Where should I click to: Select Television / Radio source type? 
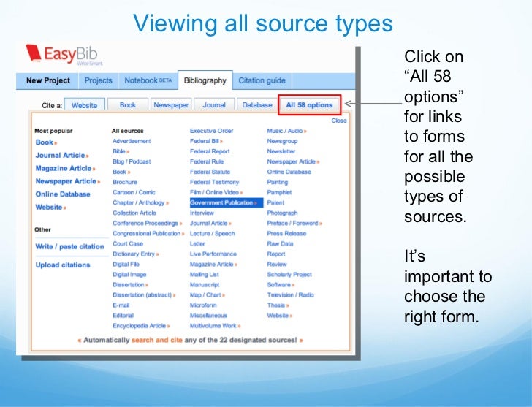coord(290,294)
